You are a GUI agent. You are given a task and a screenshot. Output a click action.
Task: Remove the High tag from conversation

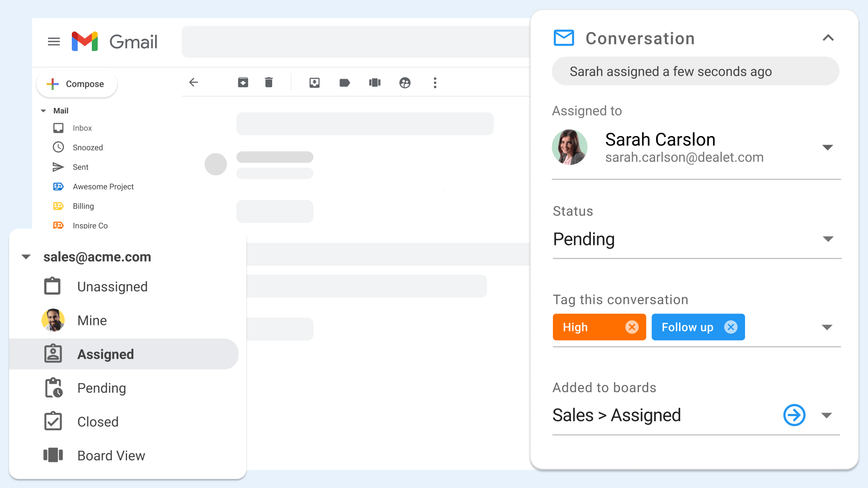tap(632, 327)
